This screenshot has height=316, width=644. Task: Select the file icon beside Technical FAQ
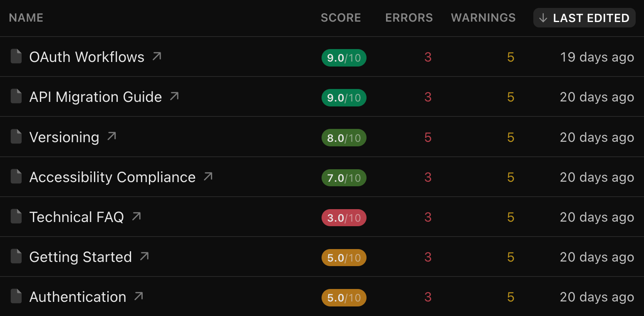[16, 217]
